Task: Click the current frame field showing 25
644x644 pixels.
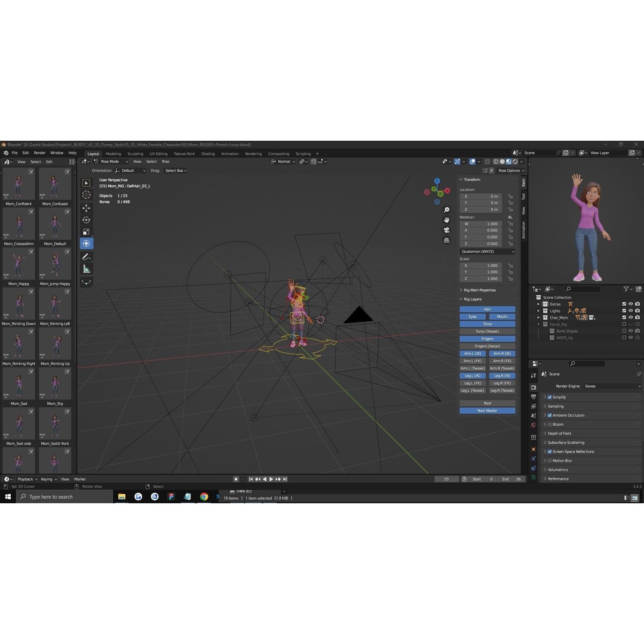Action: (447, 479)
